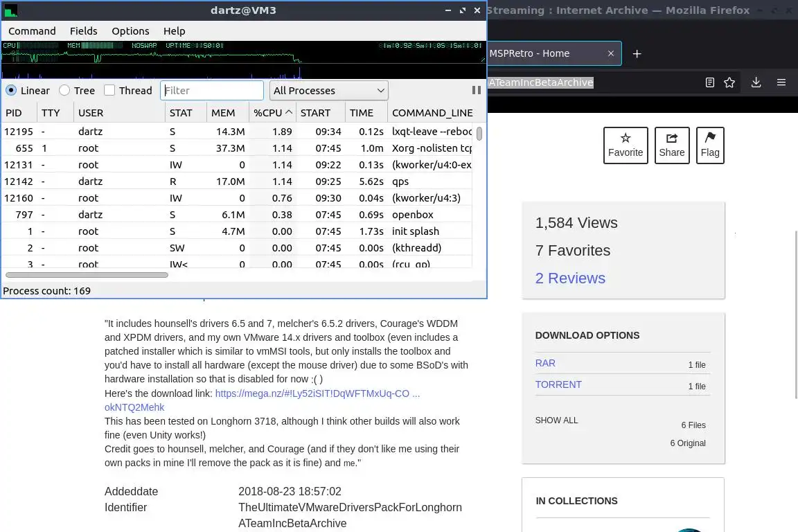Click the Addeddate value 2018-08-23 18:57:02

[x=290, y=491]
